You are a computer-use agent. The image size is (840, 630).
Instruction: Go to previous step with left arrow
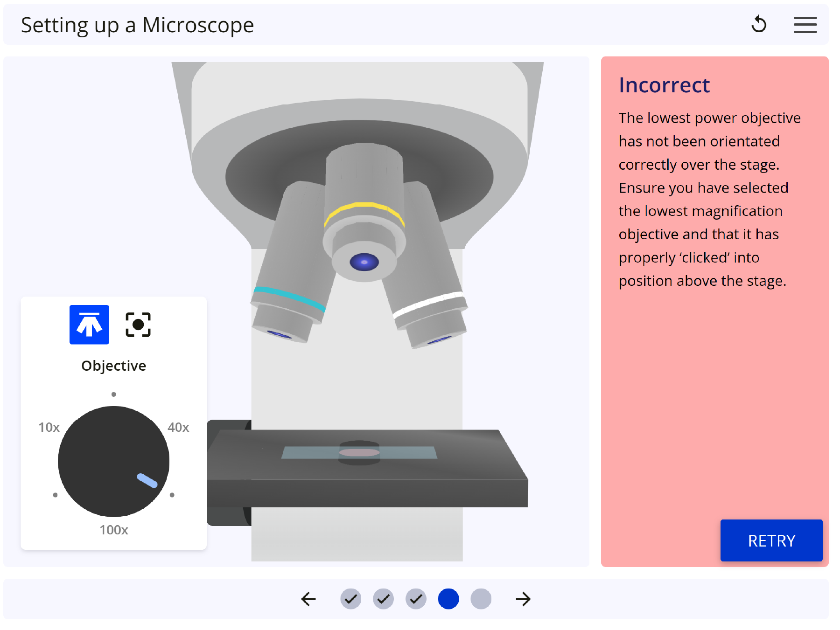coord(308,599)
